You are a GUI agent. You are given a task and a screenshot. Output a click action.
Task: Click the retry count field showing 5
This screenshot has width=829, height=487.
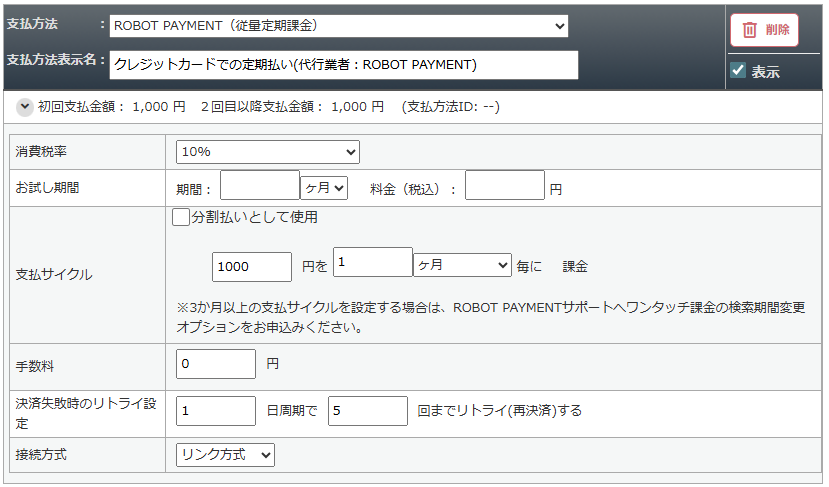(x=367, y=410)
